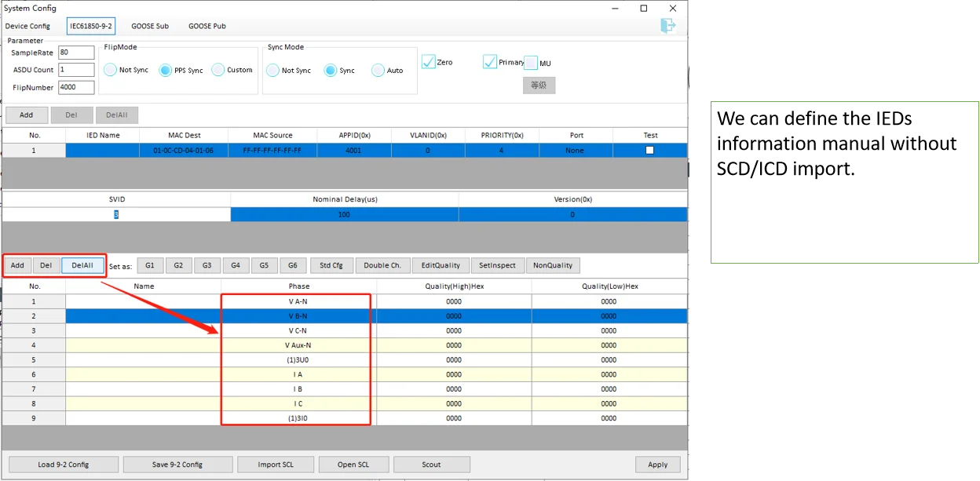
Task: Select Port cell None
Action: 576,150
